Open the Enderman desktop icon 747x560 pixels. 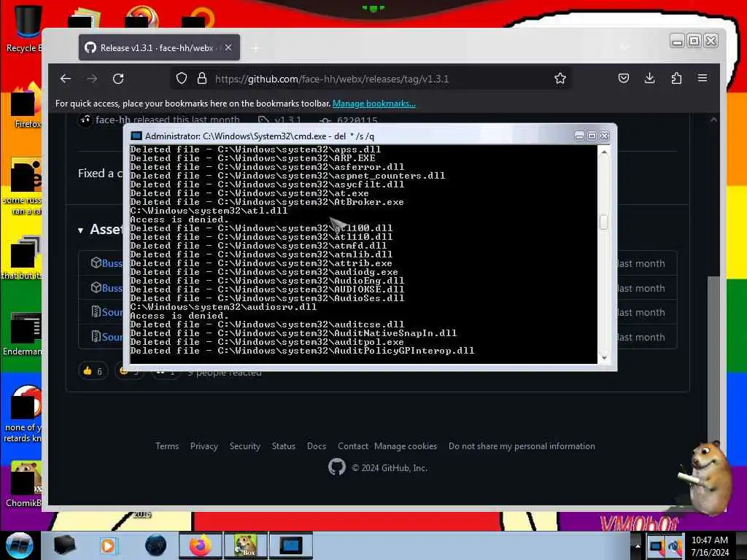pos(24,335)
